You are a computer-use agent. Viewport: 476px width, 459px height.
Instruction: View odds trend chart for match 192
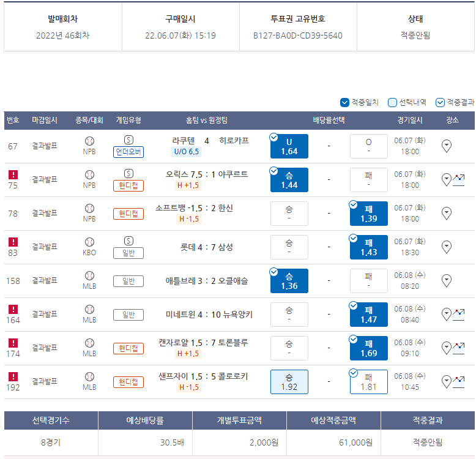pos(458,382)
